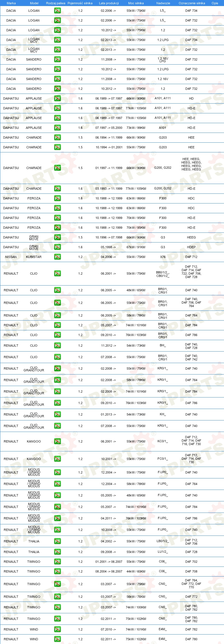The height and width of the screenshot is (644, 224).
Task: Click the Oznaczenie silnika column header
Action: [192, 3]
